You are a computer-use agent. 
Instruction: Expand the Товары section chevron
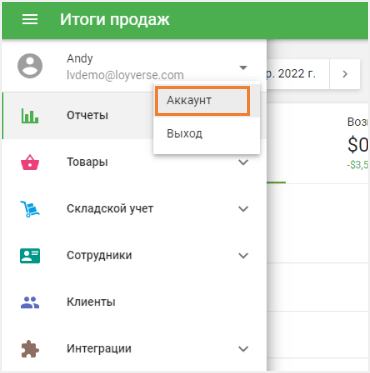[244, 162]
